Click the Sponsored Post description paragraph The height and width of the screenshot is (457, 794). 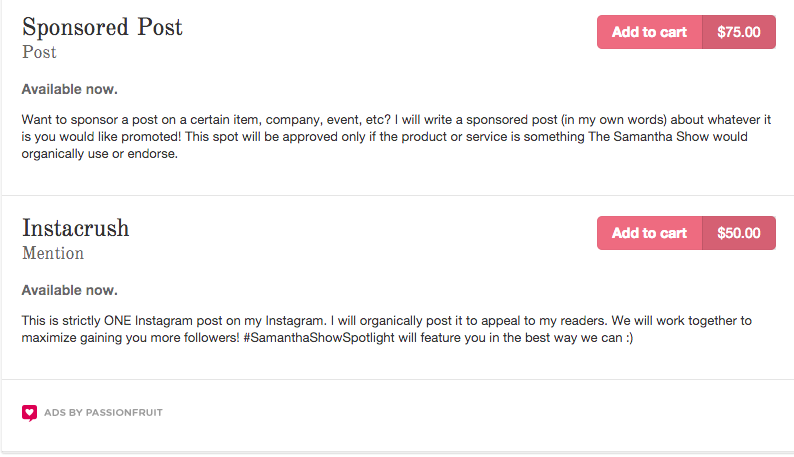point(396,137)
